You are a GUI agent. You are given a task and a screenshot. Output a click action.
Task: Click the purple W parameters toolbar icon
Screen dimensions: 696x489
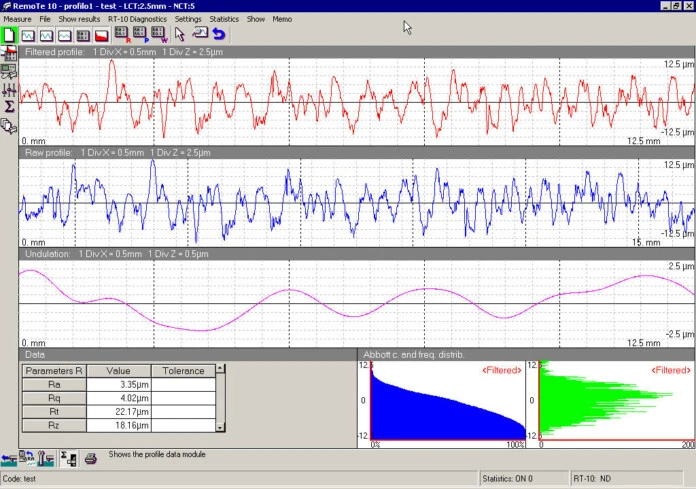click(157, 35)
